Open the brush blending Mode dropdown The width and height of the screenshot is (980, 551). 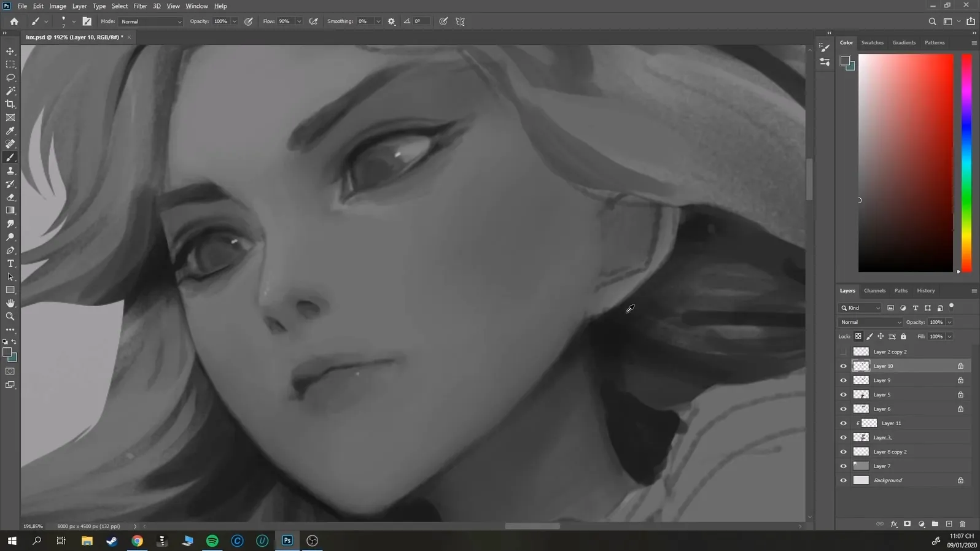point(151,21)
